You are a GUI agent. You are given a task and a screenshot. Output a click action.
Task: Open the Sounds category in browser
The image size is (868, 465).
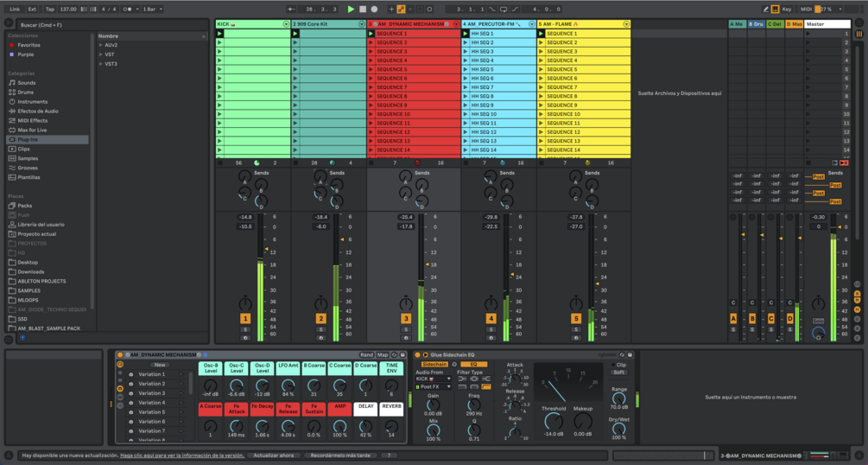(x=26, y=83)
